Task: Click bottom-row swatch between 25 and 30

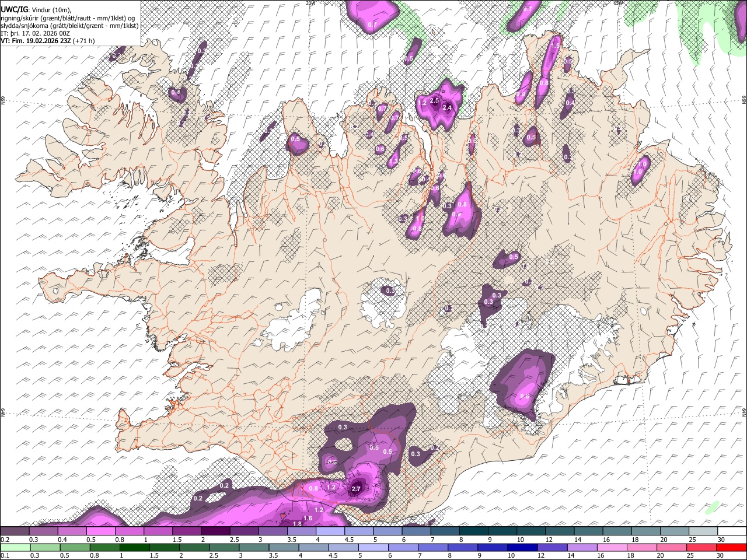Action: coord(703,547)
